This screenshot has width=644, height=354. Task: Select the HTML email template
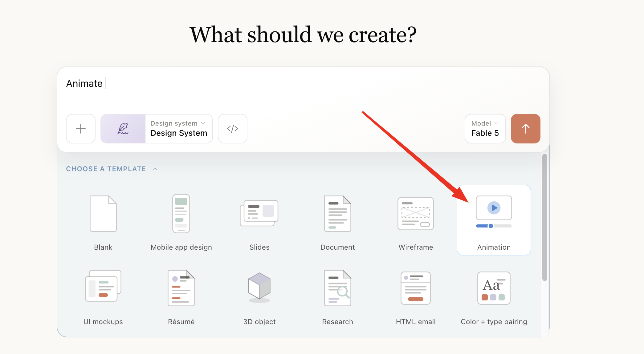[416, 297]
